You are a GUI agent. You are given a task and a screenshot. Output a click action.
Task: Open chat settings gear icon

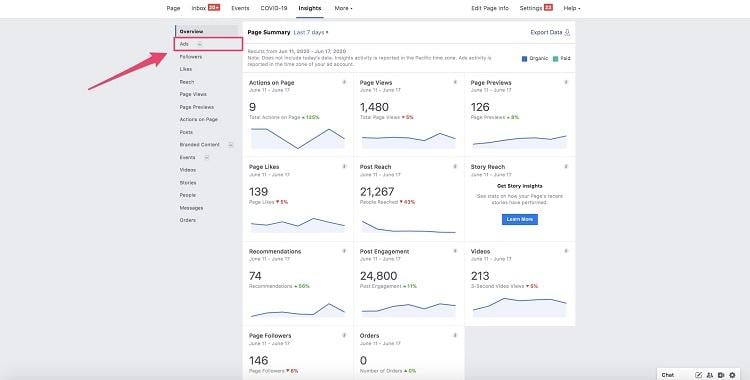coord(732,375)
